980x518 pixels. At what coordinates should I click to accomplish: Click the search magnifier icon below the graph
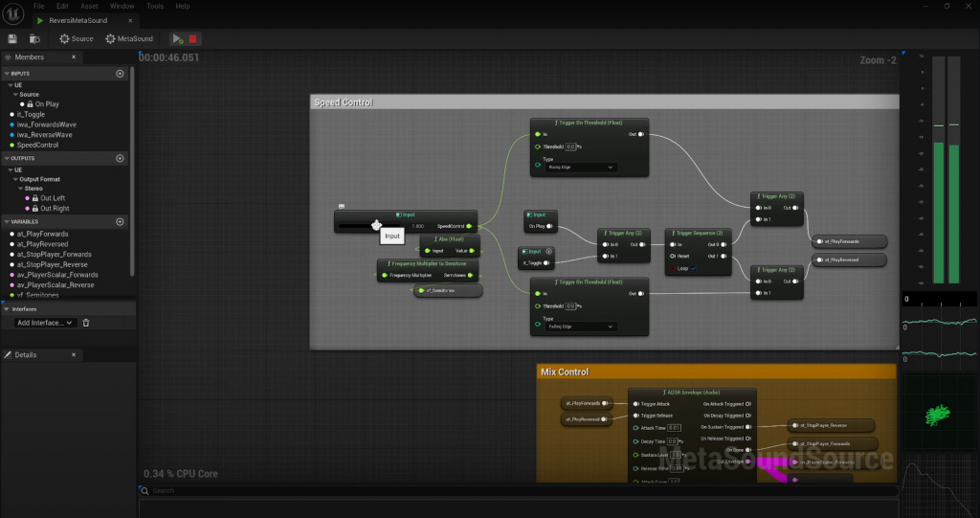pyautogui.click(x=145, y=490)
